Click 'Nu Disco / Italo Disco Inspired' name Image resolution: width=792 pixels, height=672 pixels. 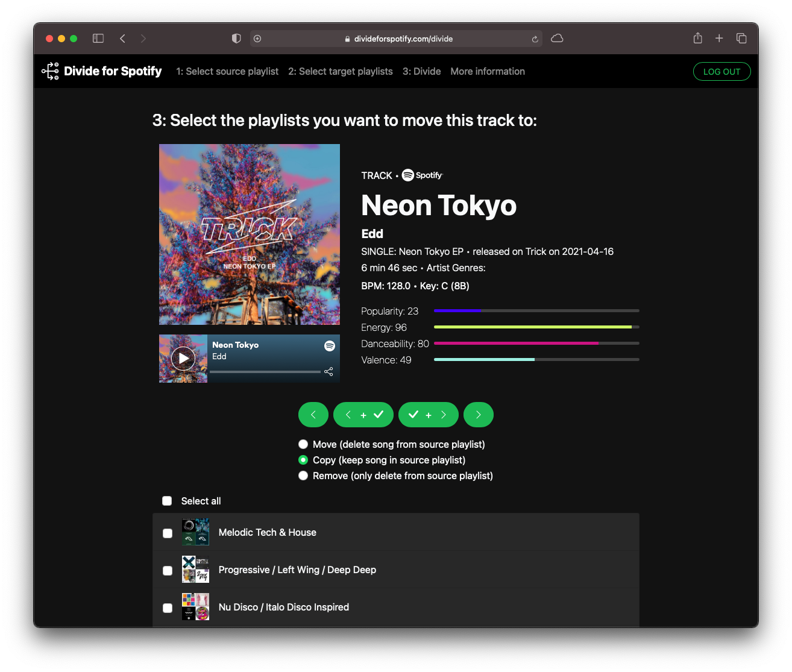284,607
